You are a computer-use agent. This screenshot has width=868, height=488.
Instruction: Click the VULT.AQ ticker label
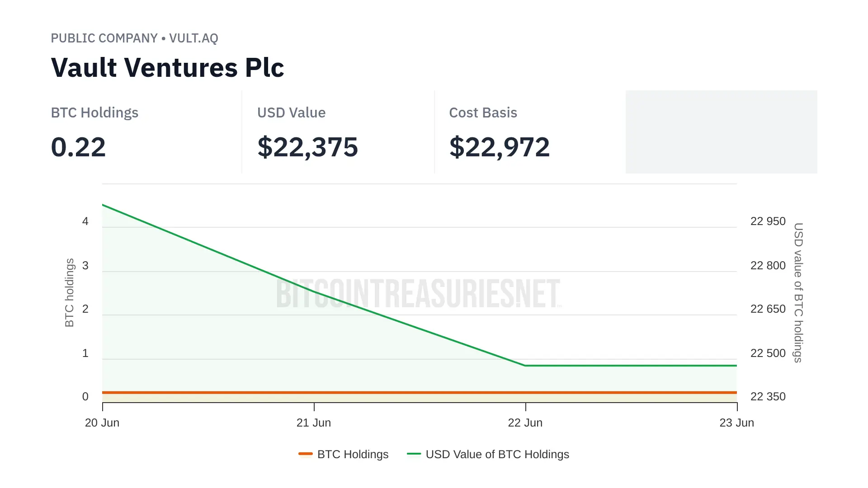(x=193, y=38)
